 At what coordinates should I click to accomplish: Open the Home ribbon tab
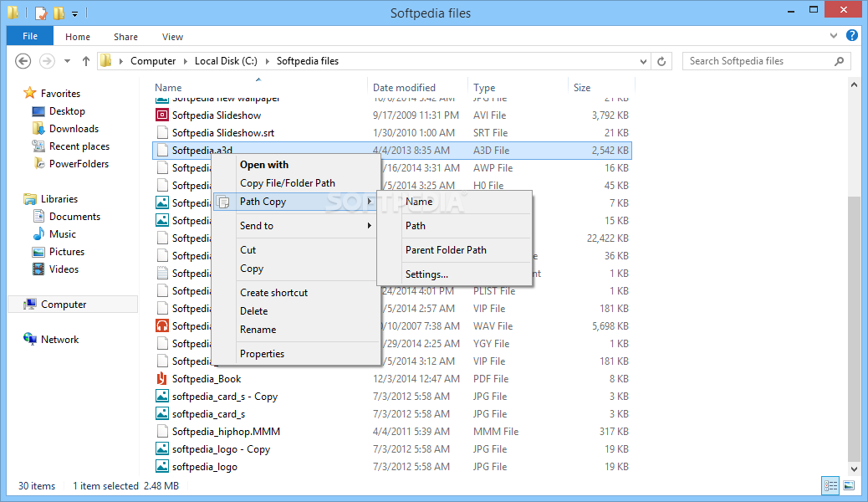[78, 37]
